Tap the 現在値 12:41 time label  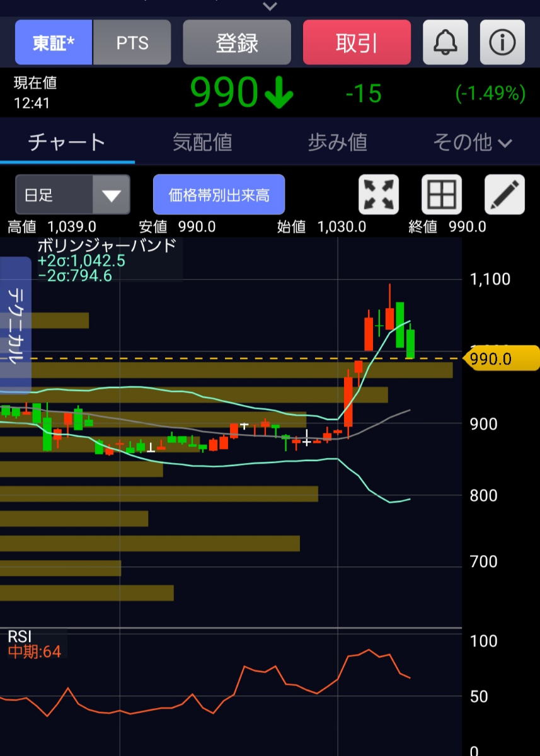[35, 93]
